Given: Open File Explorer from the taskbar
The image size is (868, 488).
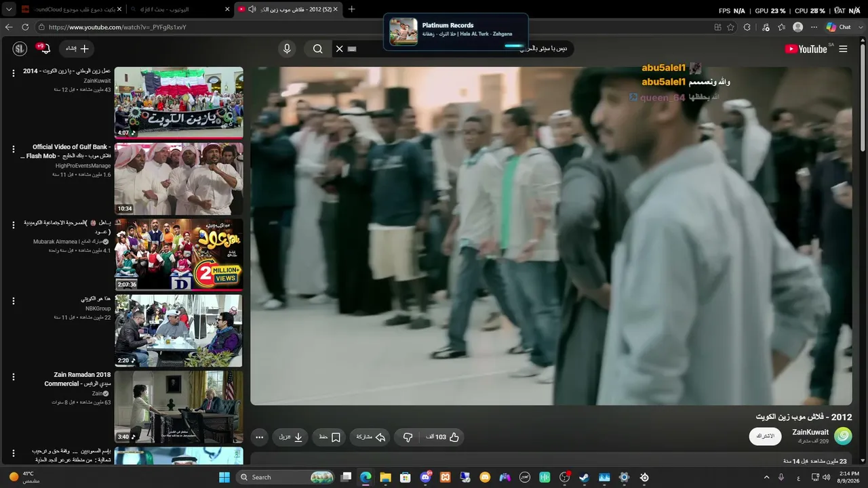Looking at the screenshot, I should pyautogui.click(x=386, y=477).
